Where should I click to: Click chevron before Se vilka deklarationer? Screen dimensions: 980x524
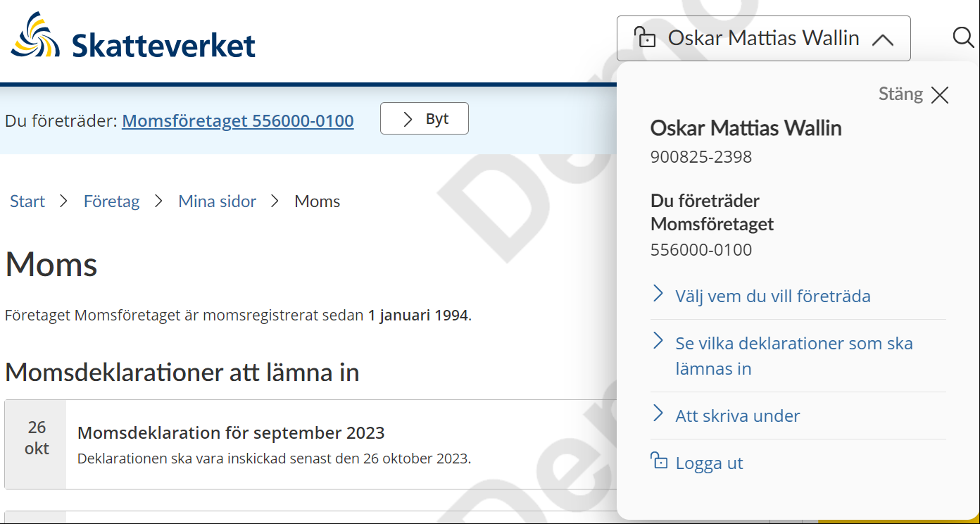(658, 341)
